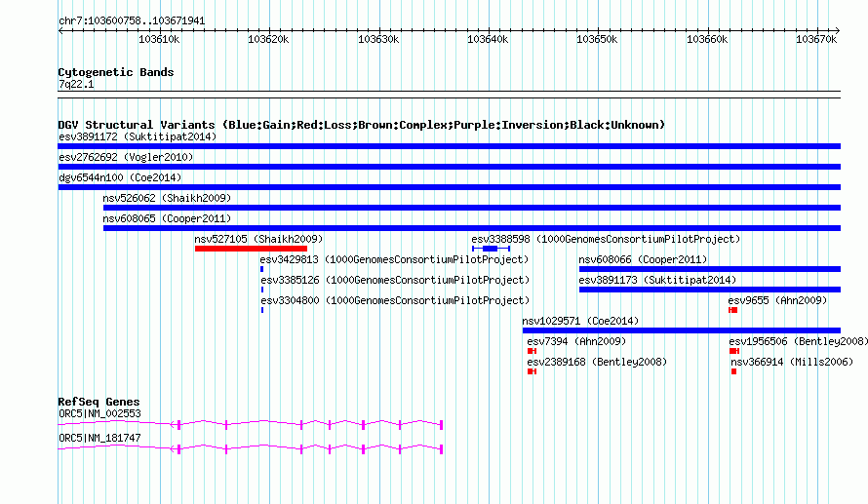
Task: Select the esv2762692 (Vogler2010) variant bar
Action: pos(449,167)
